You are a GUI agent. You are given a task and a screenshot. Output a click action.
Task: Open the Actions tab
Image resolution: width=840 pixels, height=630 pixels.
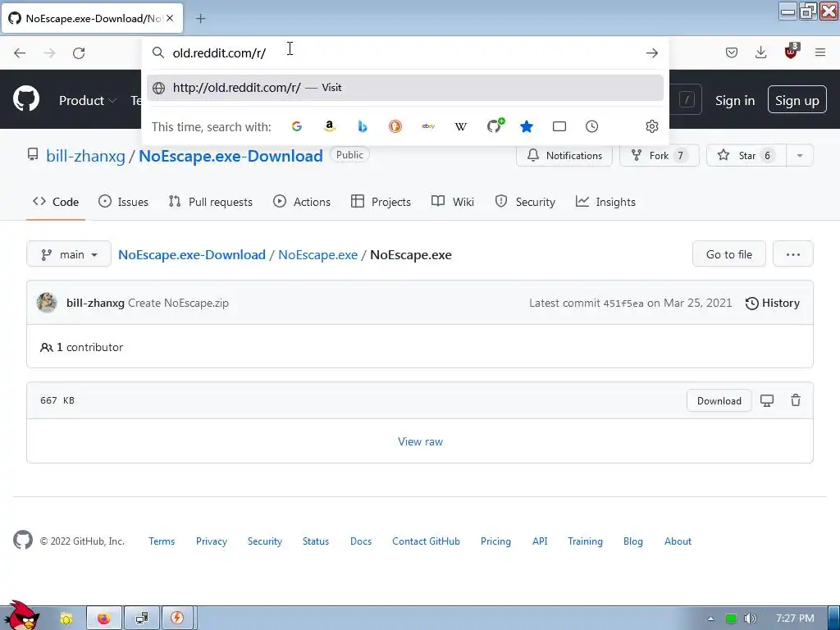[x=302, y=202]
